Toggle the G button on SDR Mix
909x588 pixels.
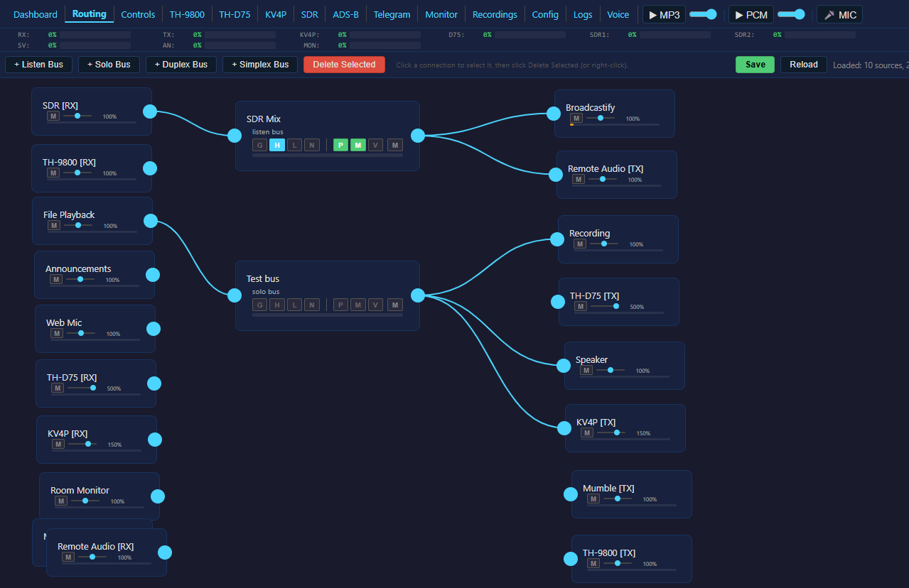[260, 145]
